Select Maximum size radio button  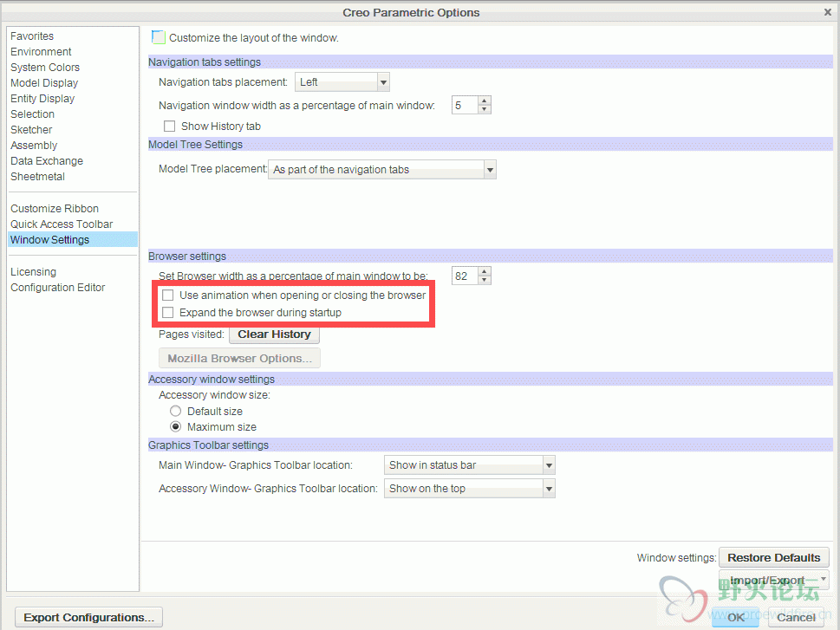[175, 426]
